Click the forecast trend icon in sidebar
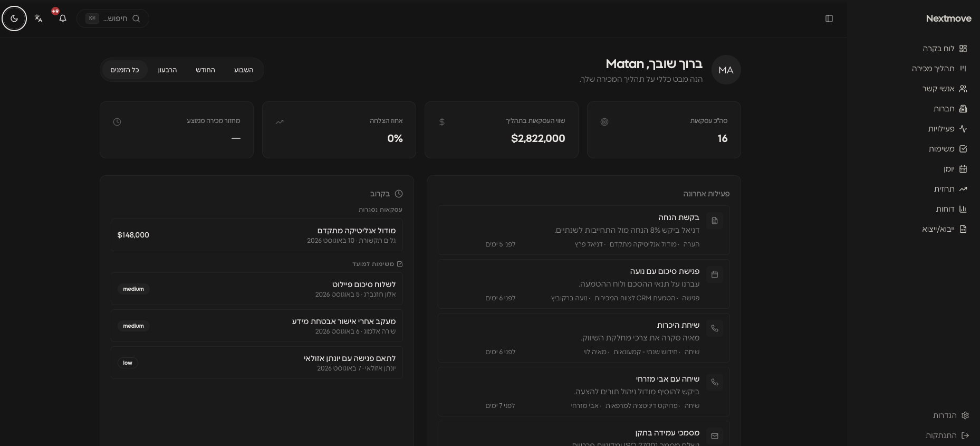 (x=963, y=189)
